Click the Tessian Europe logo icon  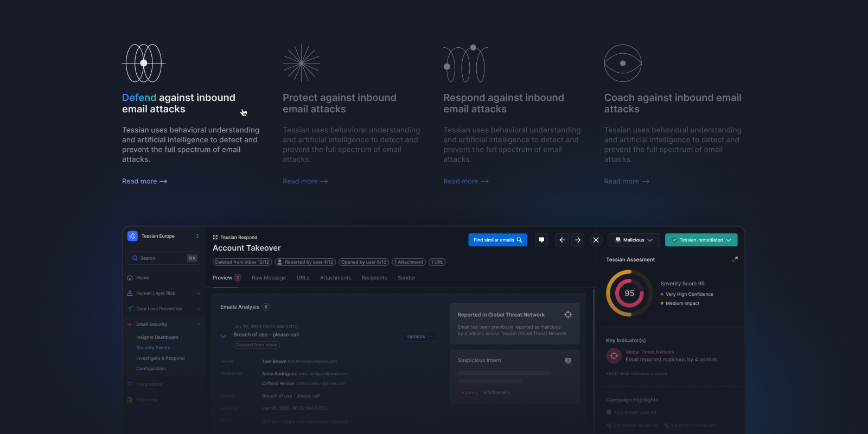click(x=132, y=236)
